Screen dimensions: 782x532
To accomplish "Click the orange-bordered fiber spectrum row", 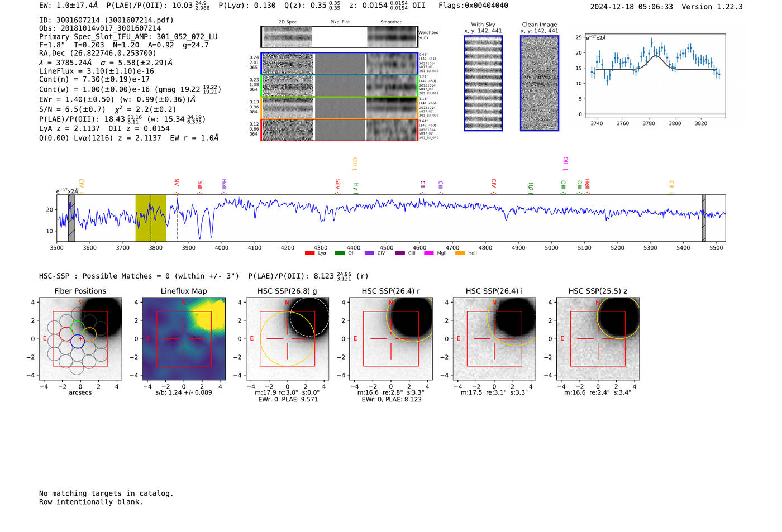I will tap(339, 108).
